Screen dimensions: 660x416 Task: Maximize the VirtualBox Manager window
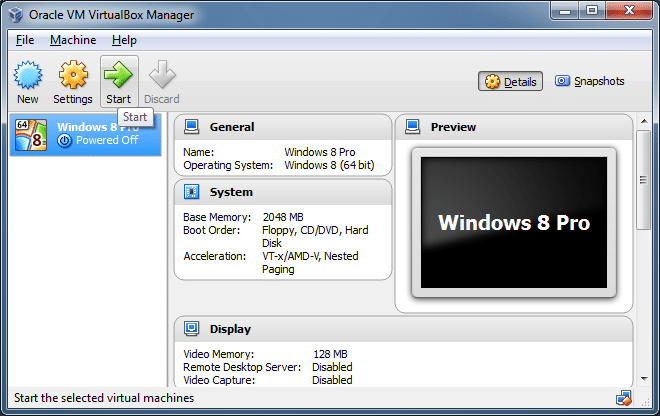592,10
